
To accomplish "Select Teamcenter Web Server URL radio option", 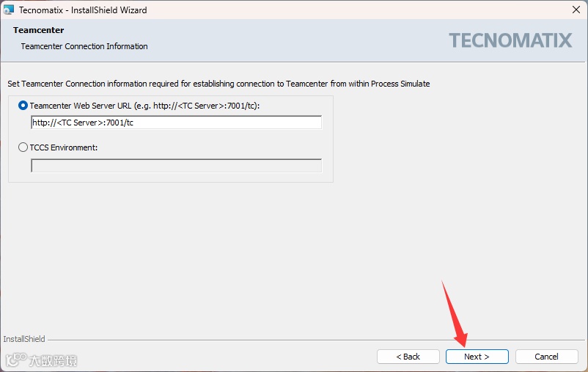I will tap(23, 106).
